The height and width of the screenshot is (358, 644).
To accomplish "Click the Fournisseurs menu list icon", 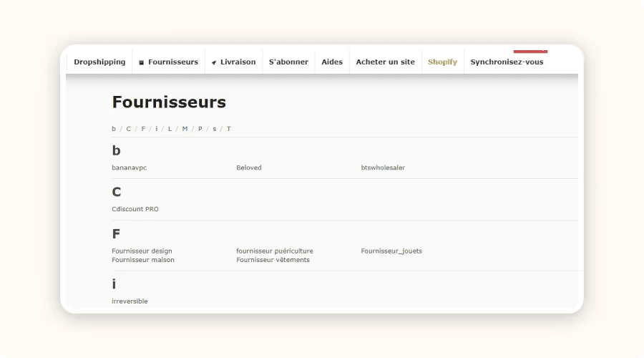I will click(x=141, y=62).
